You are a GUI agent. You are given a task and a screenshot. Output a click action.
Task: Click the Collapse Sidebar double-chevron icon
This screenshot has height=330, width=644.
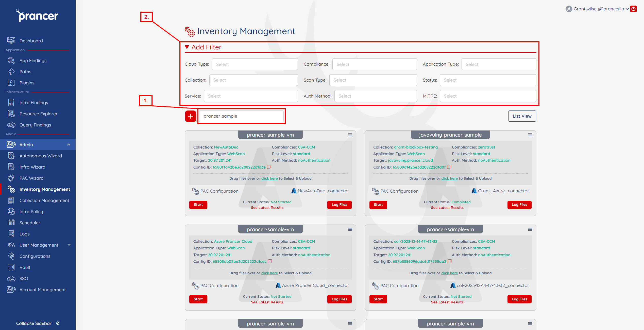click(58, 323)
